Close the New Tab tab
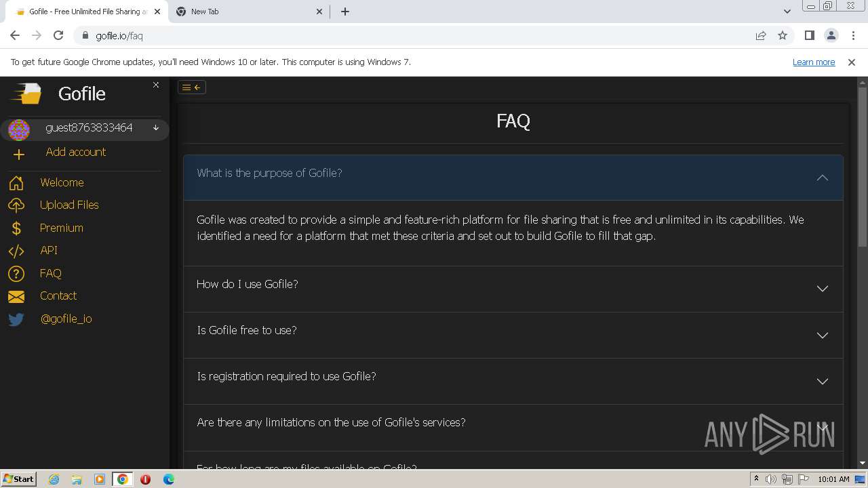Screen dimensions: 868x488 click(320, 12)
